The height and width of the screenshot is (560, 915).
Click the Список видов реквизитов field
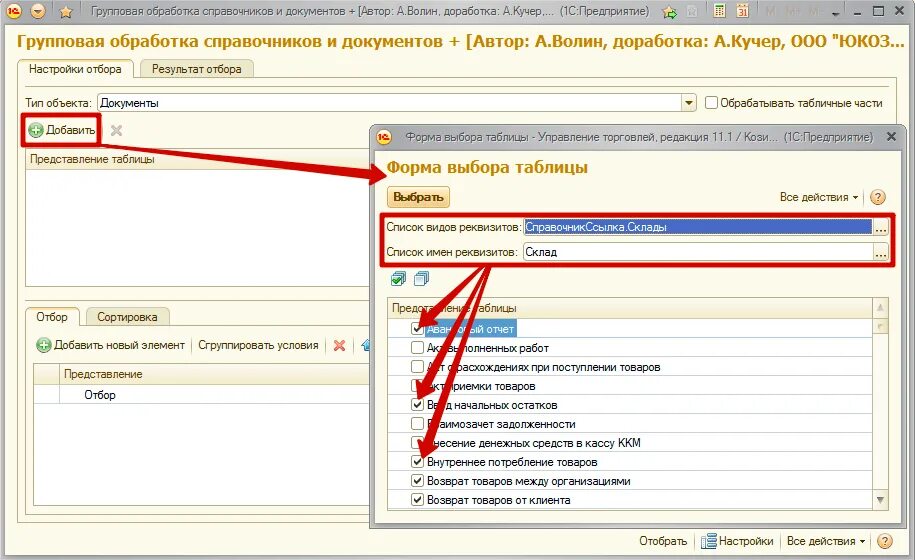point(698,227)
